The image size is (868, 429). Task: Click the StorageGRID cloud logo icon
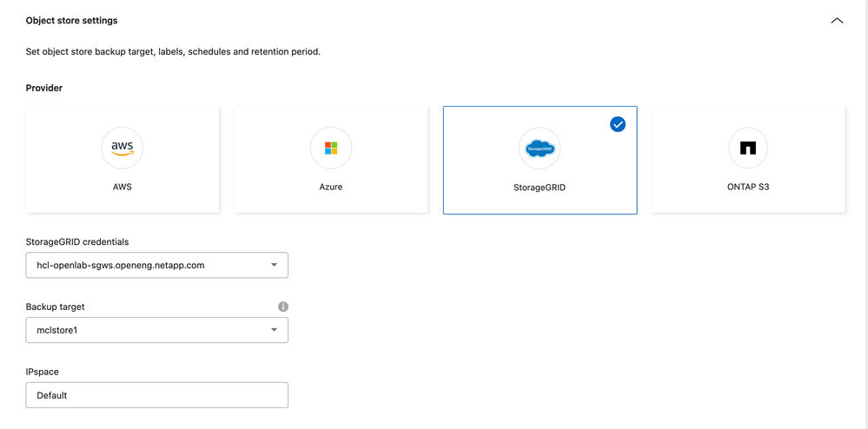(x=540, y=148)
